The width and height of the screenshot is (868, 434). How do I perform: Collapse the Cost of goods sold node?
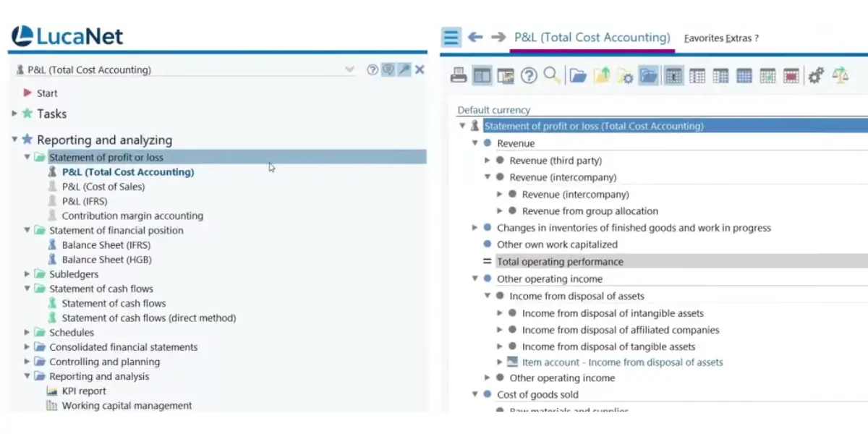click(x=475, y=395)
